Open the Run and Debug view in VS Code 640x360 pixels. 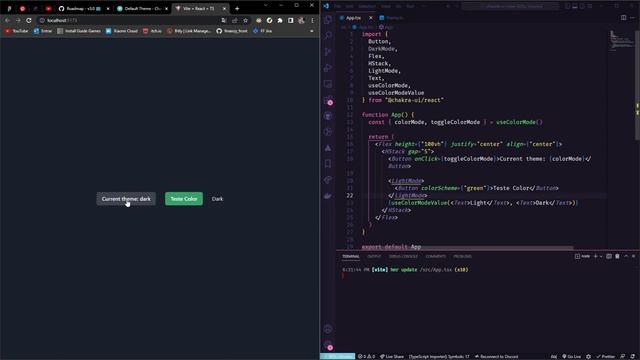tap(328, 68)
